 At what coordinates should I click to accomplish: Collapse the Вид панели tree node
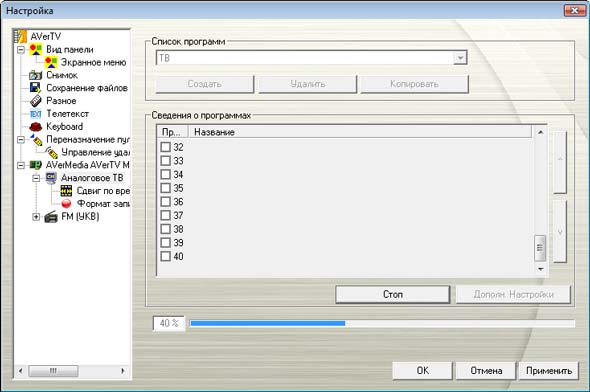[x=21, y=49]
